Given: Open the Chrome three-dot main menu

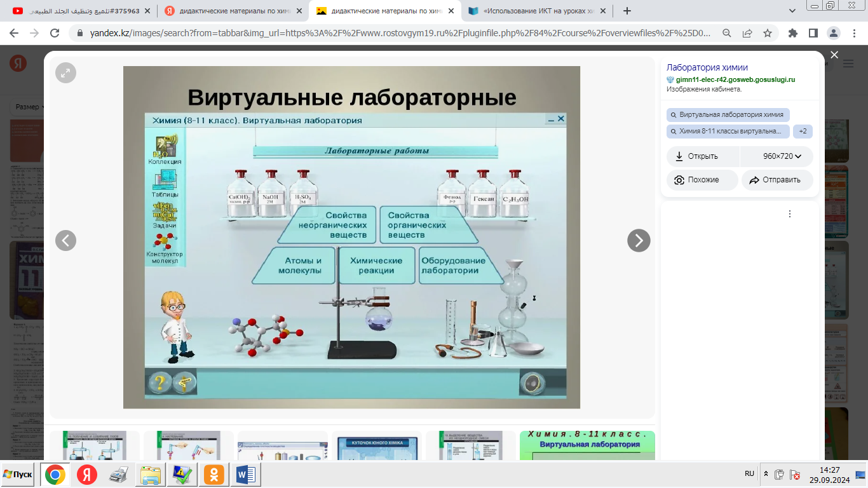Looking at the screenshot, I should (854, 33).
